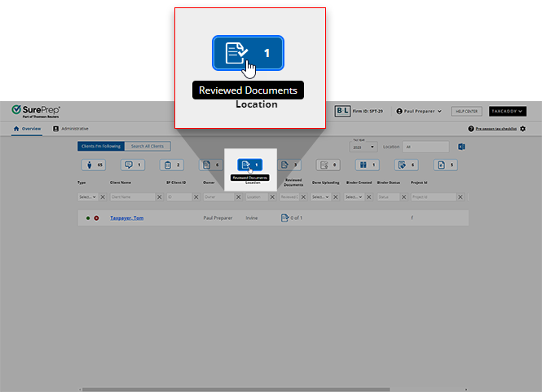Click the document filter showing 6

(211, 165)
